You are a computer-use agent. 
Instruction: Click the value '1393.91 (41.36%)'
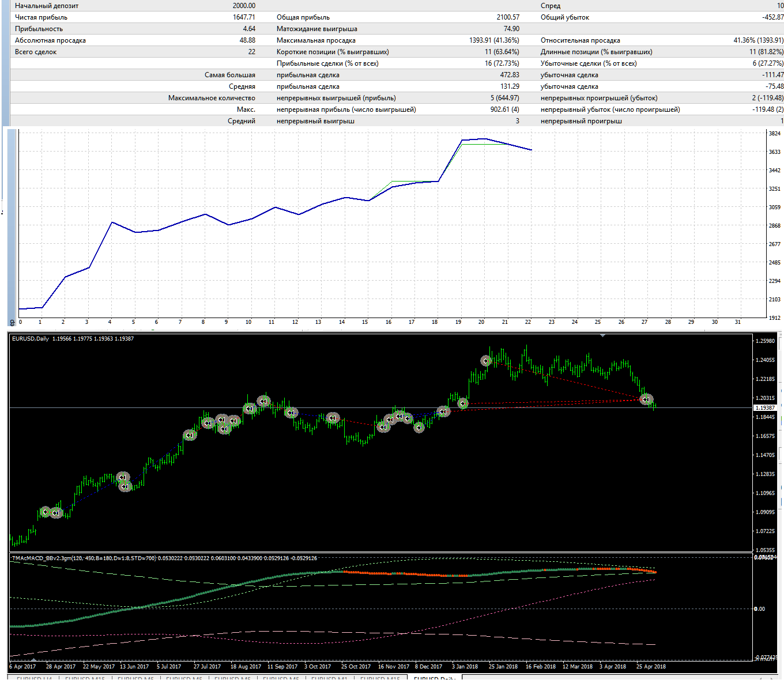point(494,40)
